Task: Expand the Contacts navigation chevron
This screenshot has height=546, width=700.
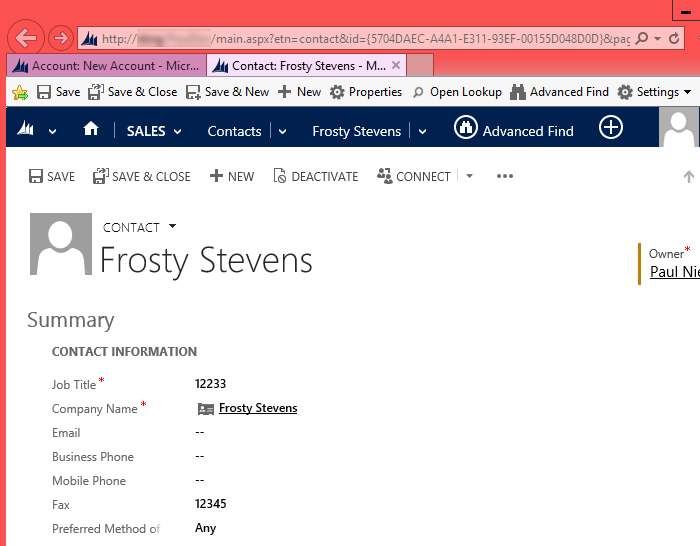Action: coord(282,131)
